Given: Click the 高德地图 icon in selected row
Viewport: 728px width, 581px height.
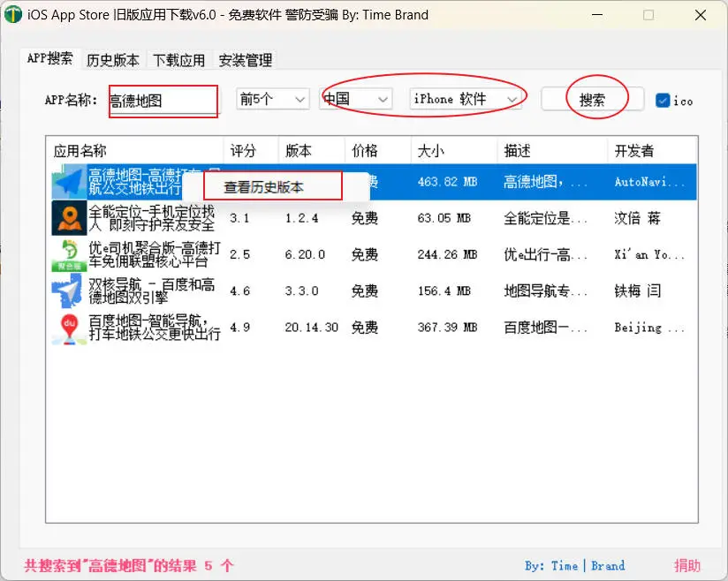Looking at the screenshot, I should [67, 182].
